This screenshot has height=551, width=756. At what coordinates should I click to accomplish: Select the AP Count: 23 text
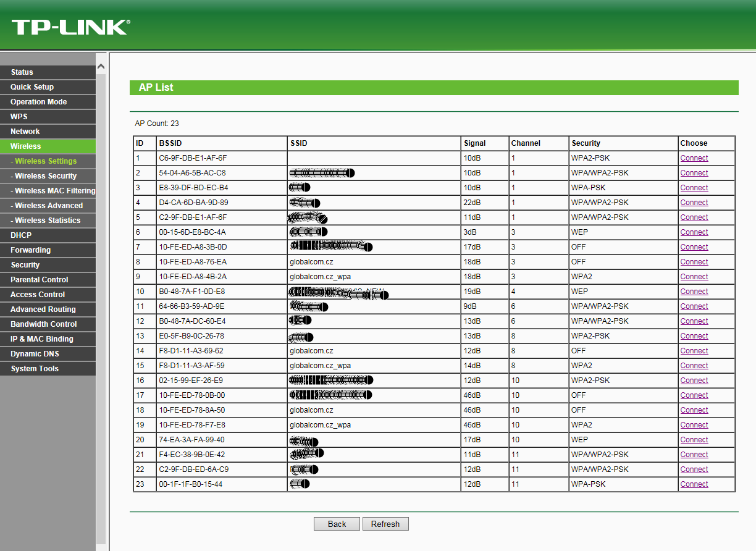157,124
